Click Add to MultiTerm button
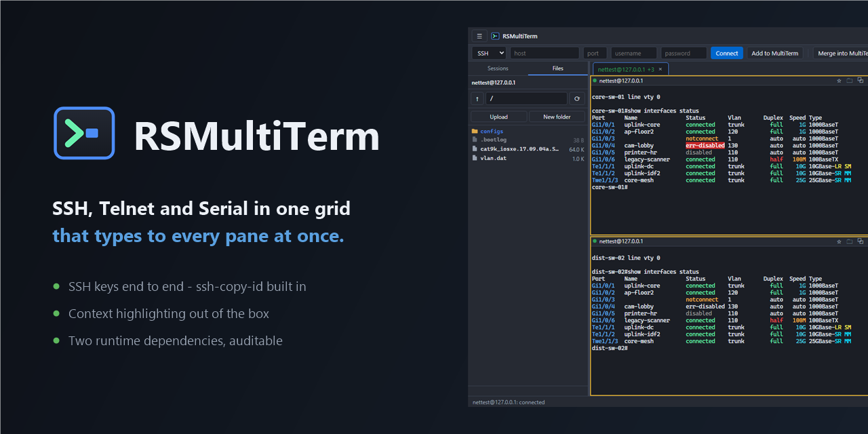The width and height of the screenshot is (868, 434). pos(775,53)
